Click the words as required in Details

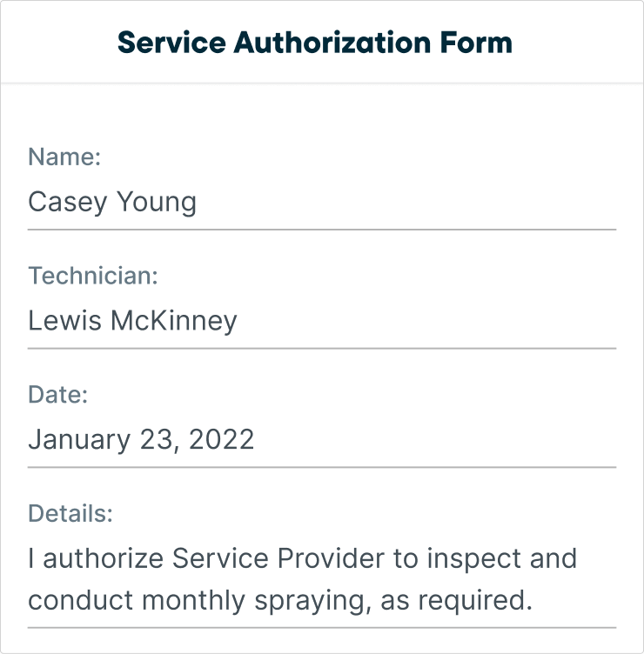tap(456, 602)
